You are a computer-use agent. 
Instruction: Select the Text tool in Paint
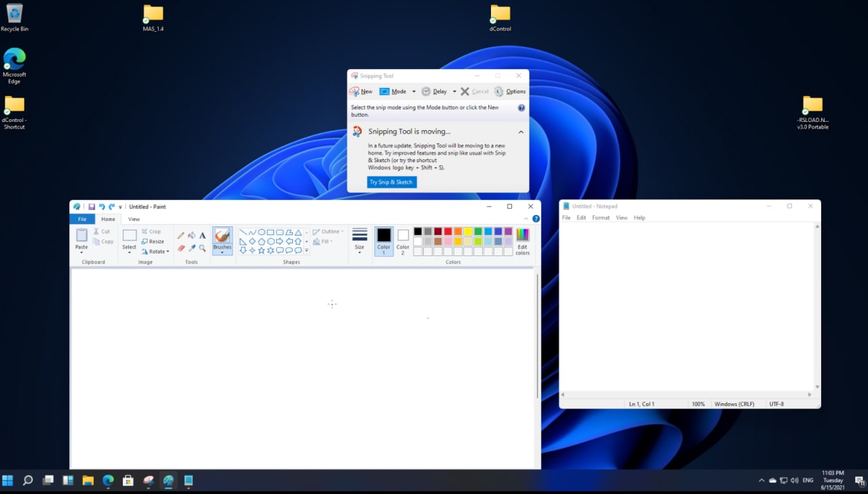coord(202,235)
